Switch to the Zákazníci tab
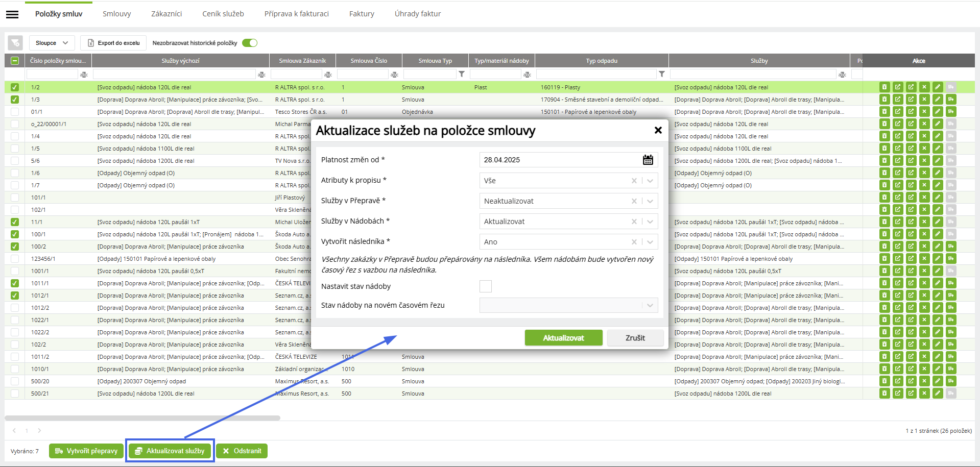This screenshot has height=467, width=980. [166, 14]
